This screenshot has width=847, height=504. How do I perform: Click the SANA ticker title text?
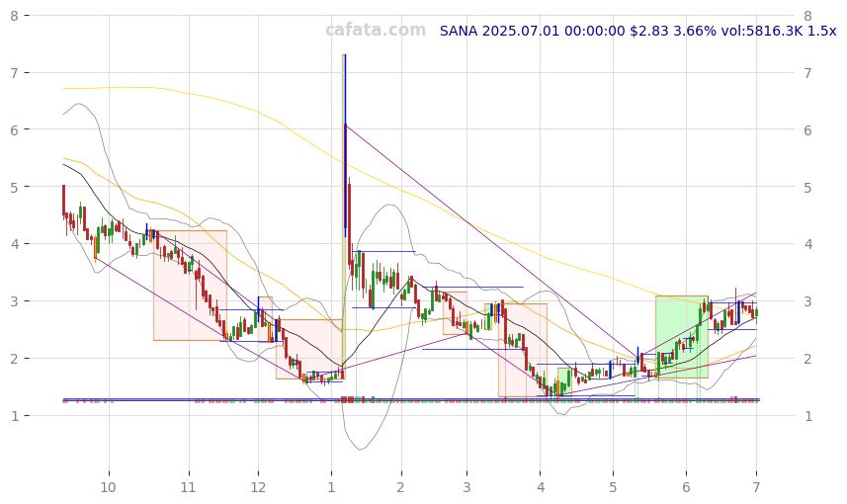tap(637, 31)
